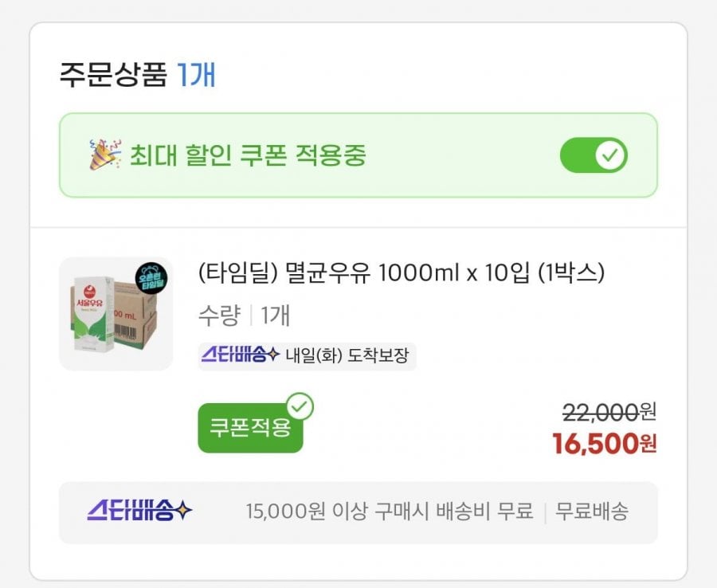The width and height of the screenshot is (717, 588).
Task: Click the party popper icon
Action: 105,155
